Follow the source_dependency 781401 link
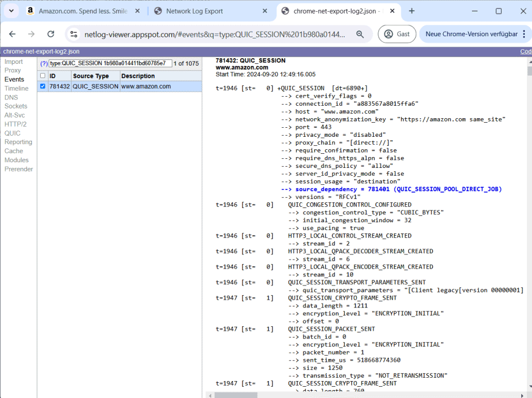Viewport: 532px width, 398px height. 391,189
